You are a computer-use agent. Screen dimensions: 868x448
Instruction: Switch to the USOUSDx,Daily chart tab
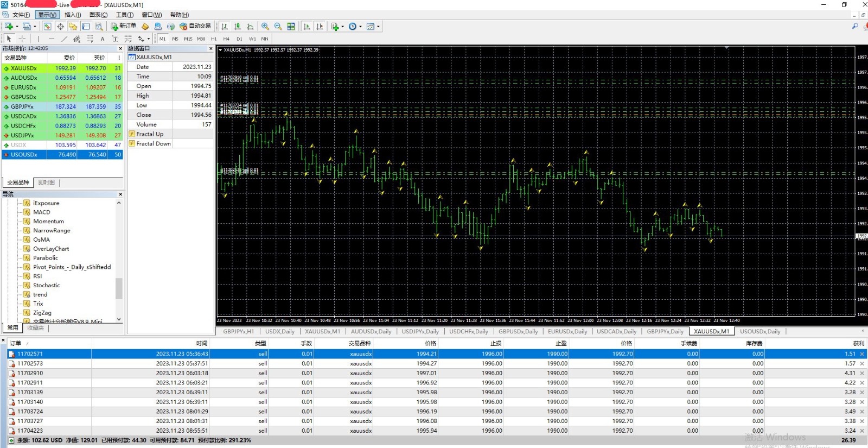[759, 331]
